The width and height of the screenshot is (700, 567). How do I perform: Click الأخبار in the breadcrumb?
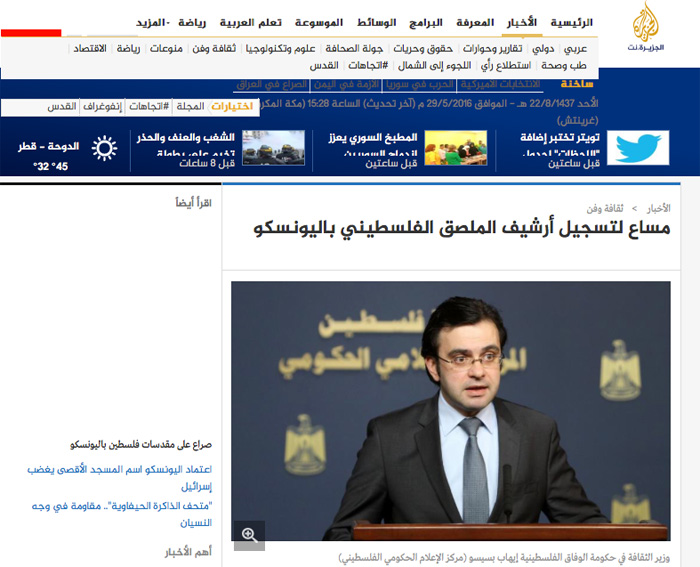point(658,208)
